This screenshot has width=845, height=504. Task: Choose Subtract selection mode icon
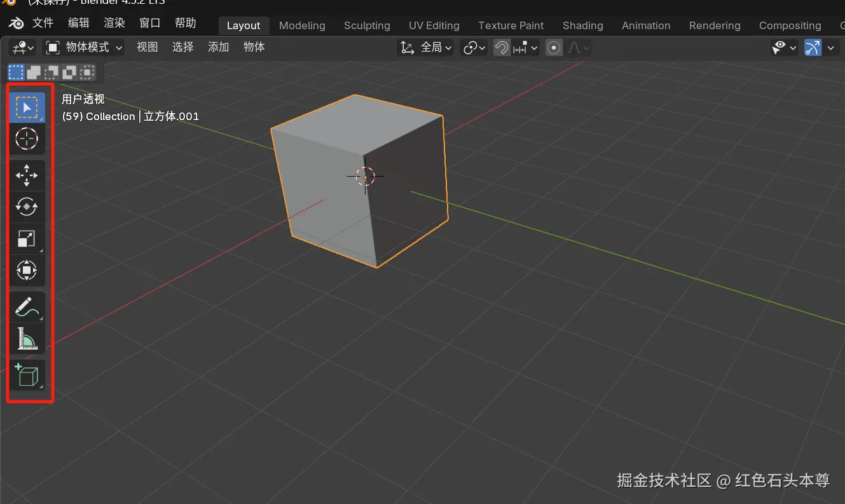[52, 72]
